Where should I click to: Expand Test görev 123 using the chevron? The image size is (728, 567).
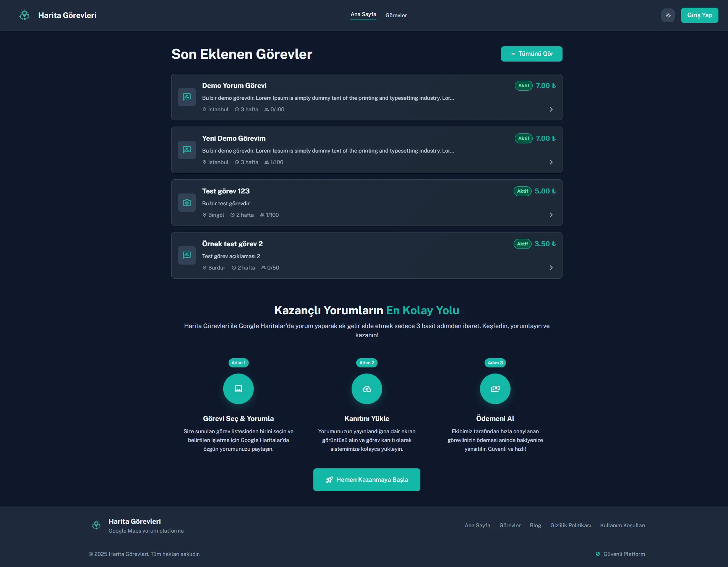click(551, 215)
